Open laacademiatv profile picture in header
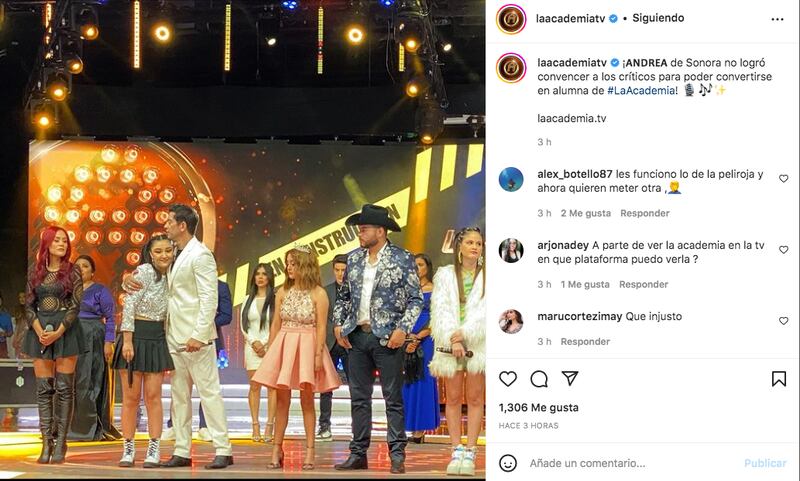Screen dimensions: 800x481 tap(511, 19)
